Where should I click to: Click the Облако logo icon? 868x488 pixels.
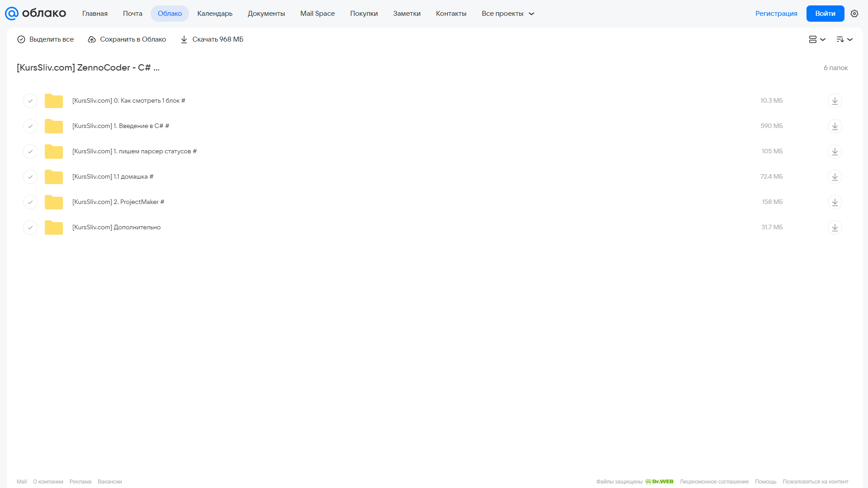click(x=12, y=14)
